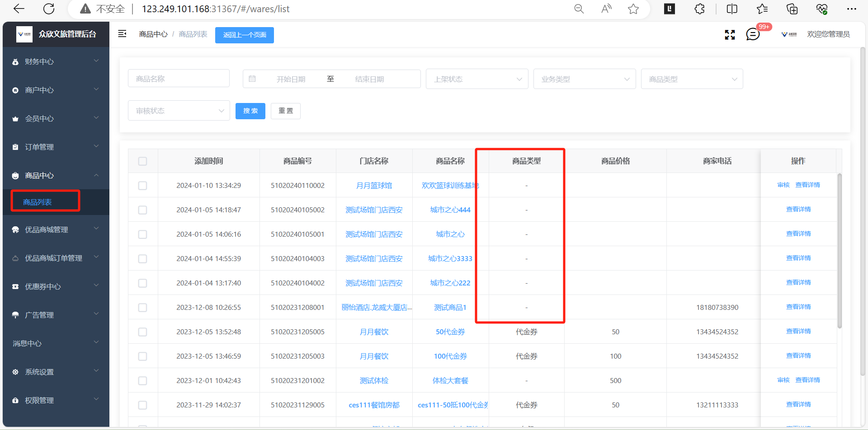
Task: Reload the page with refresh icon
Action: pos(49,9)
